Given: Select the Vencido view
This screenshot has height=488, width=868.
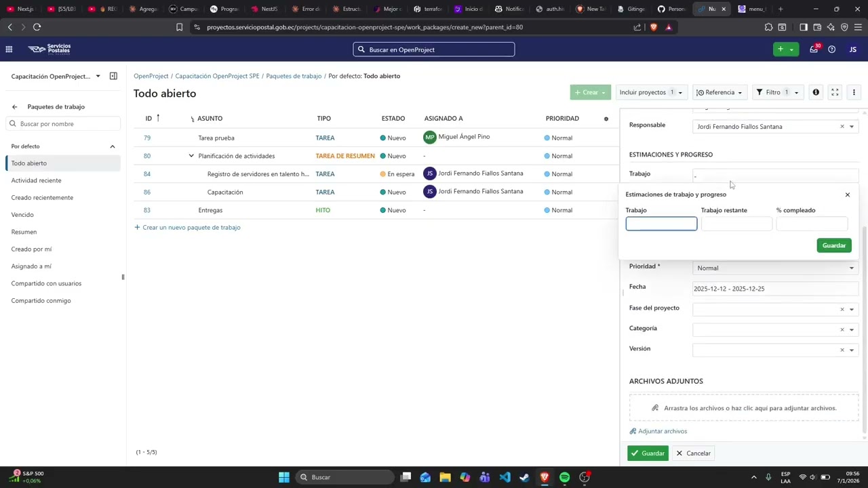Looking at the screenshot, I should point(22,215).
